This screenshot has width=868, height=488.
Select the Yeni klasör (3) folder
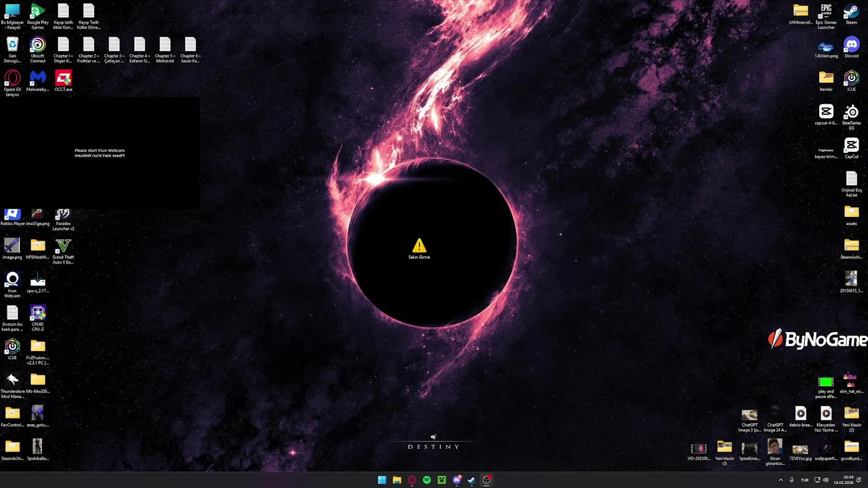(x=724, y=447)
